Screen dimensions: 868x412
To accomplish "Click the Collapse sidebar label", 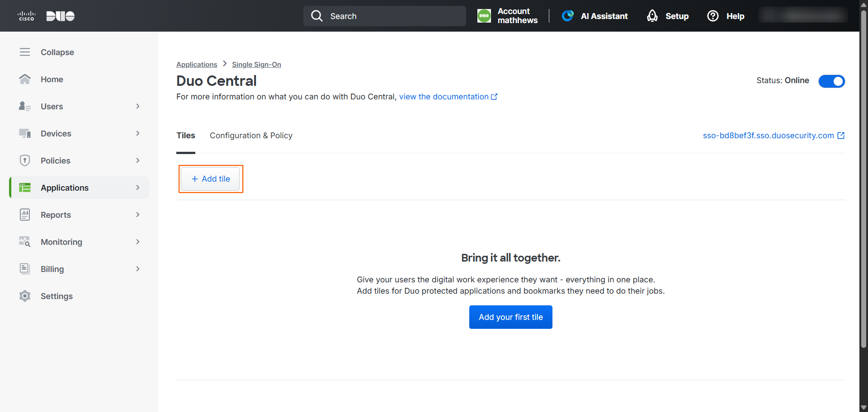I will click(x=57, y=52).
